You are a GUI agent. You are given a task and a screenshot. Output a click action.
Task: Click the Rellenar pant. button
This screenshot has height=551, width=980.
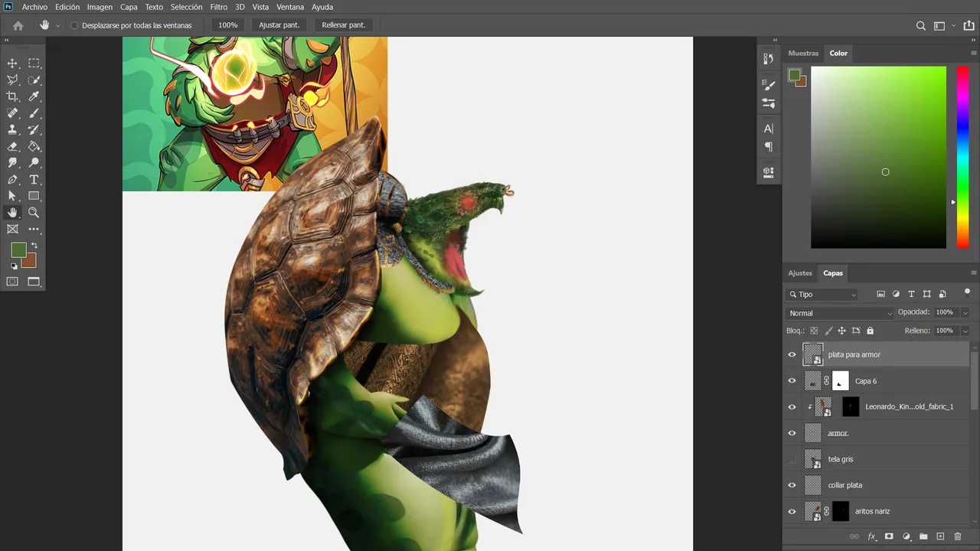pyautogui.click(x=344, y=25)
